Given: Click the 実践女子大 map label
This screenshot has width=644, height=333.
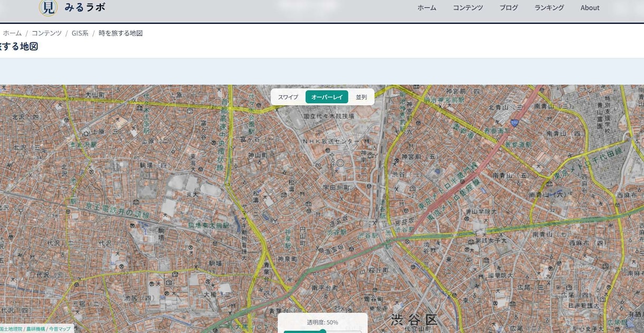Looking at the screenshot, I should [x=491, y=240].
